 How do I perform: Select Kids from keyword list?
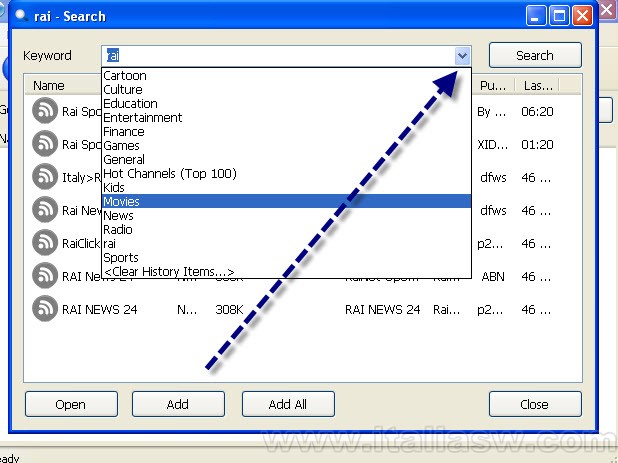pos(286,188)
